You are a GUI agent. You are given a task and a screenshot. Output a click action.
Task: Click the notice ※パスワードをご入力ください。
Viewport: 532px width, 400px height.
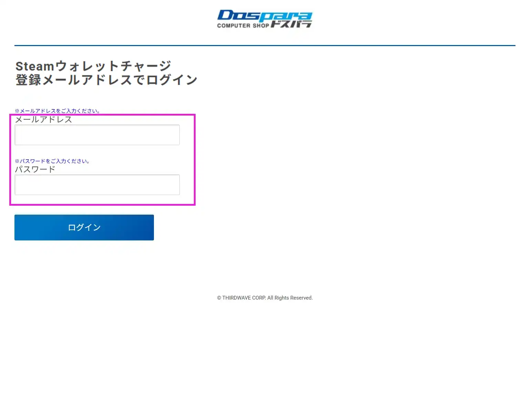tap(52, 161)
